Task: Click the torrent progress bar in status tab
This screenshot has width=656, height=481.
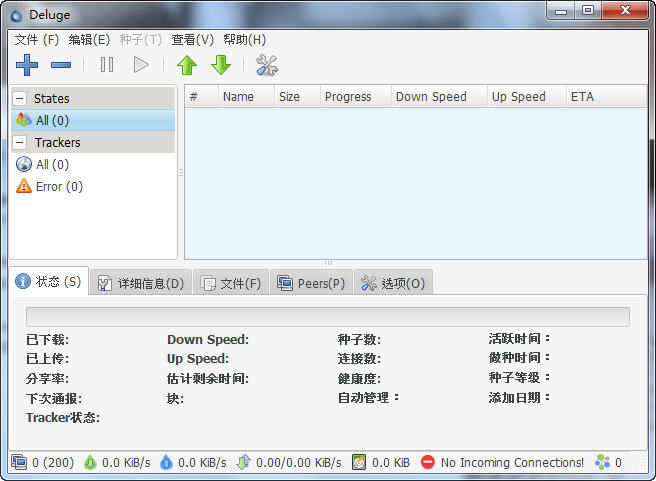Action: [x=328, y=317]
